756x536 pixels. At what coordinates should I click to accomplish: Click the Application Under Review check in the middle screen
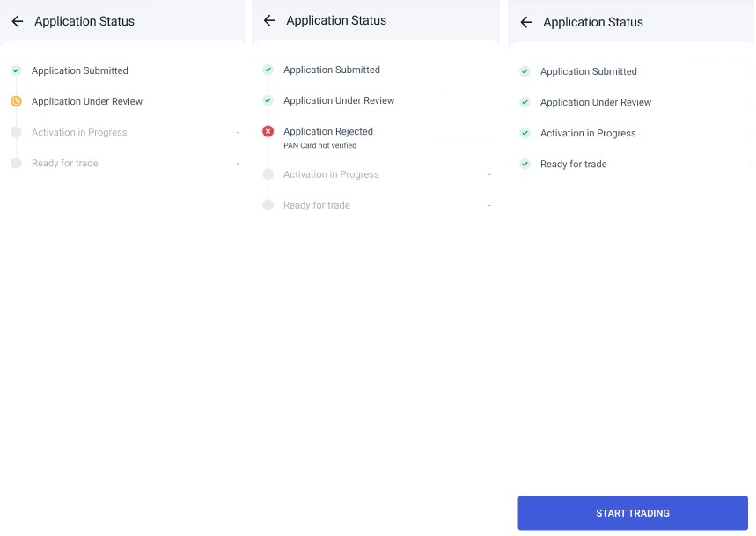point(268,101)
